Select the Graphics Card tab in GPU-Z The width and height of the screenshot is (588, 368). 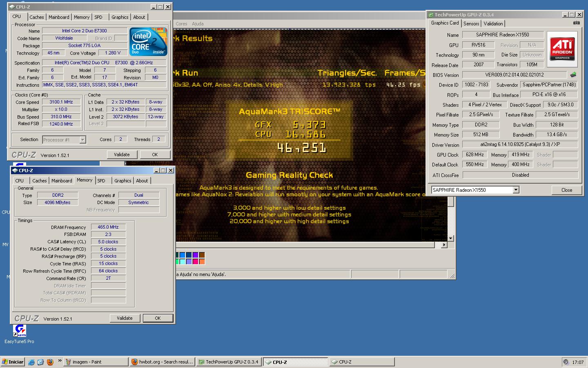445,23
